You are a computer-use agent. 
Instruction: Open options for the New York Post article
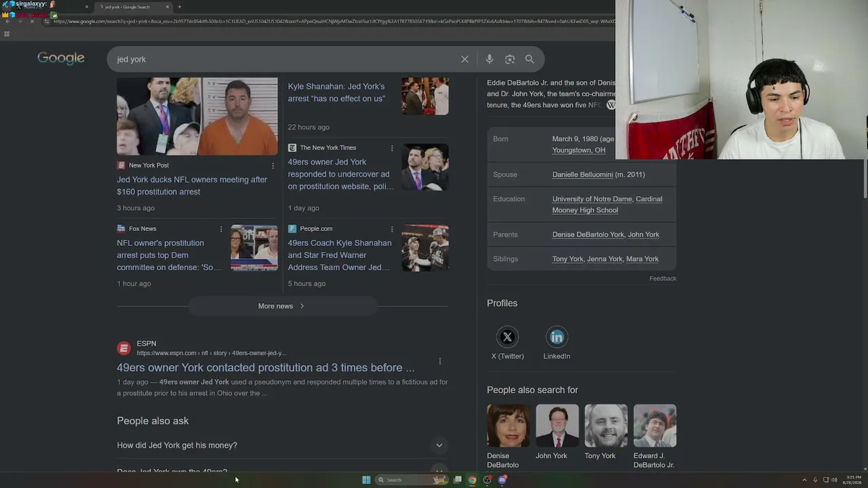coord(273,165)
